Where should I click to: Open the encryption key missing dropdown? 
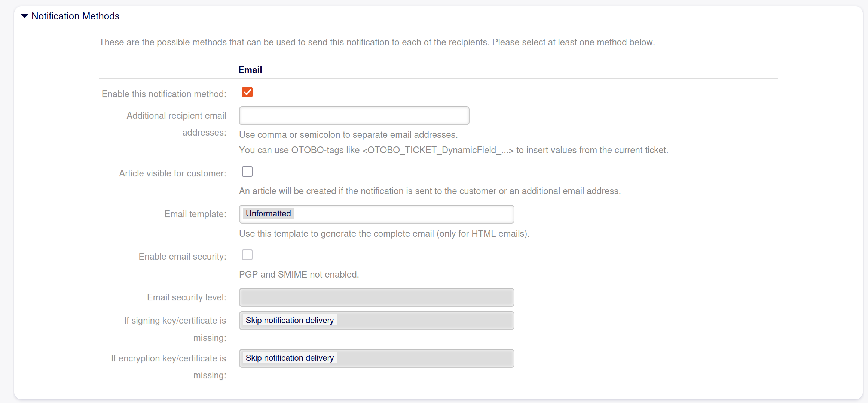[423, 358]
